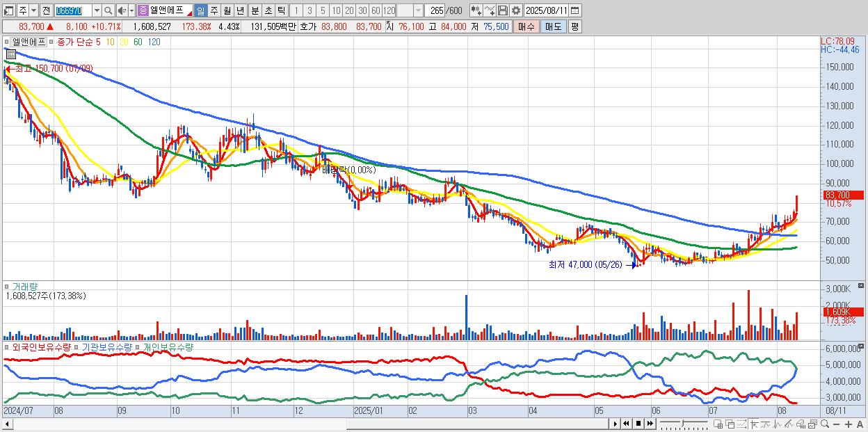
Task: Select the 년 yearly period tab
Action: (x=241, y=10)
